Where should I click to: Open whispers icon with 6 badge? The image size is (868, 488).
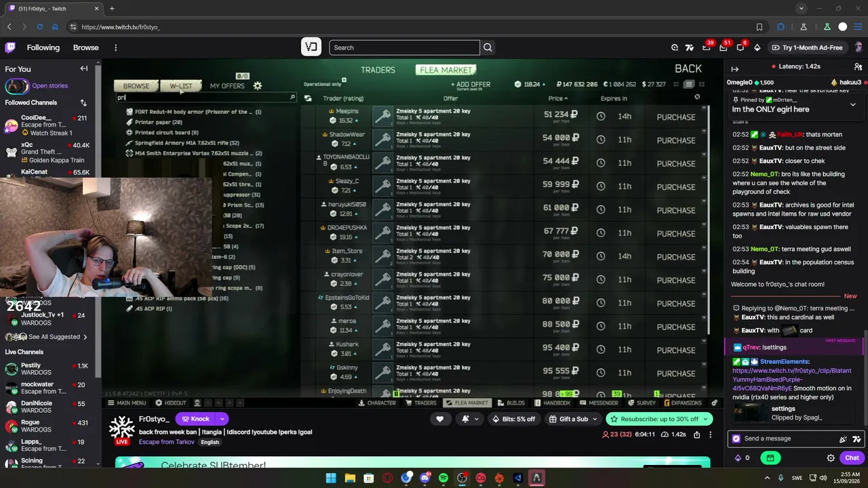tap(741, 47)
